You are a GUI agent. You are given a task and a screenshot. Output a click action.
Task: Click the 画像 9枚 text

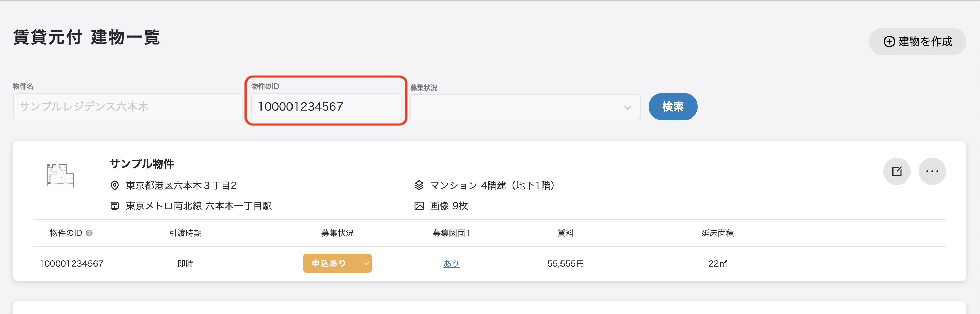pos(448,206)
